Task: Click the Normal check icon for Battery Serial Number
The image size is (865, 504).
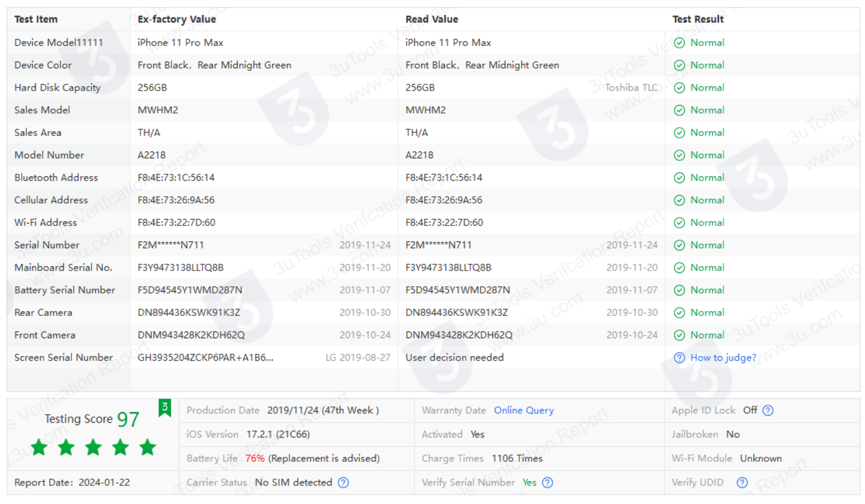Action: coord(679,290)
